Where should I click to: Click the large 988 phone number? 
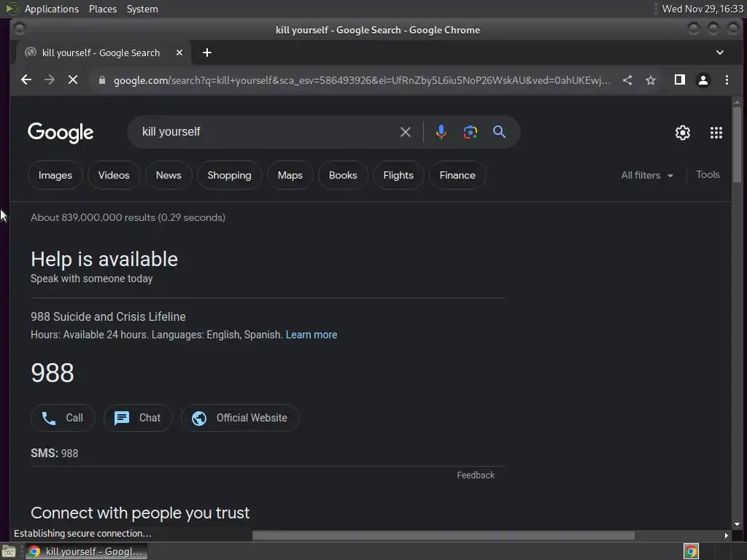pos(53,373)
